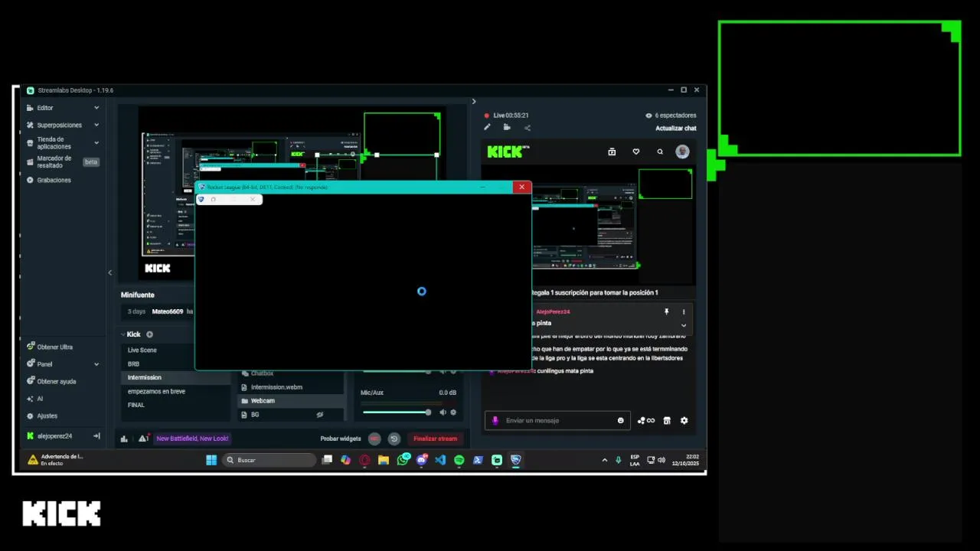Screen dimensions: 980x551
Task: Click the taskbar Buscar search box
Action: 269,460
